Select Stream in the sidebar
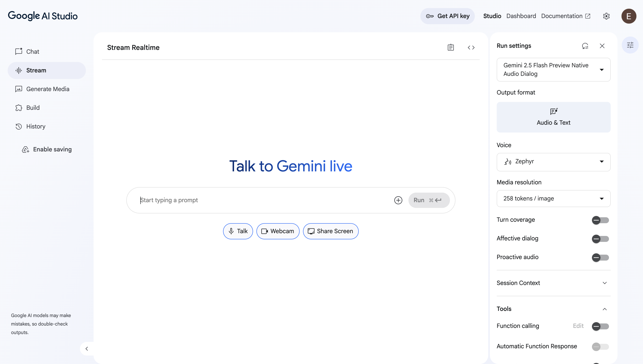Screen dimensions: 643x364 pyautogui.click(x=47, y=71)
